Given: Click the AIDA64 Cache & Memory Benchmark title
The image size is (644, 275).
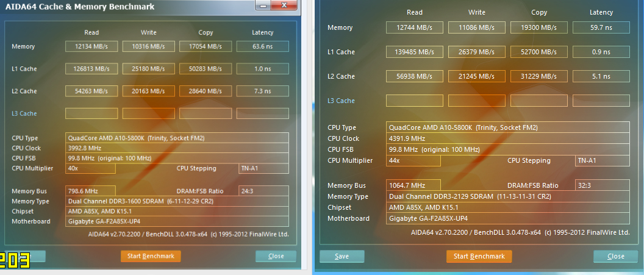Looking at the screenshot, I should (x=80, y=7).
